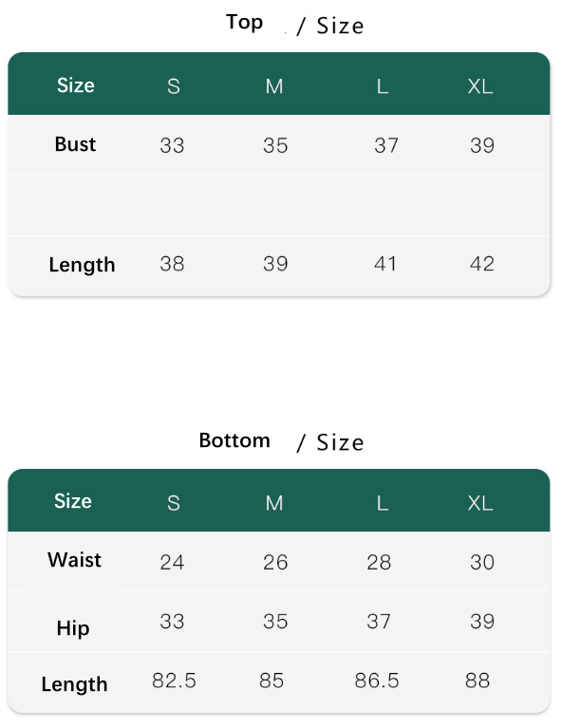This screenshot has width=562, height=728.
Task: Click Top Length value 38 for size S
Action: pyautogui.click(x=172, y=264)
